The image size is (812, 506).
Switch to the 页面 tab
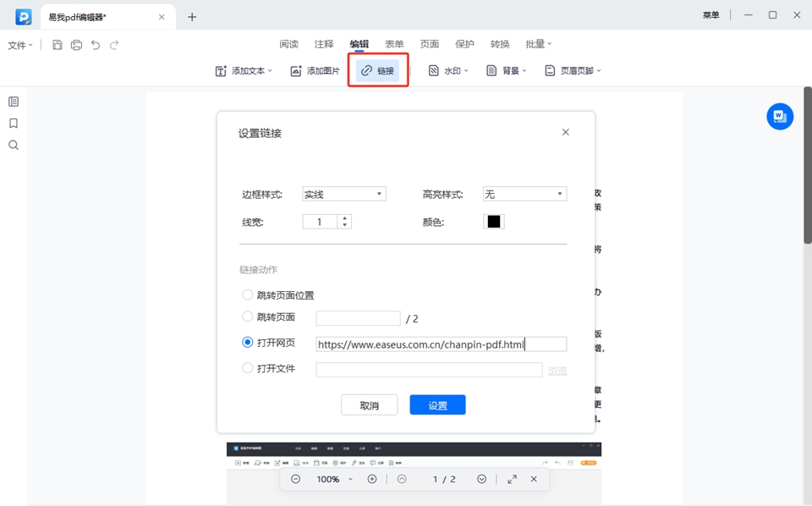(430, 44)
